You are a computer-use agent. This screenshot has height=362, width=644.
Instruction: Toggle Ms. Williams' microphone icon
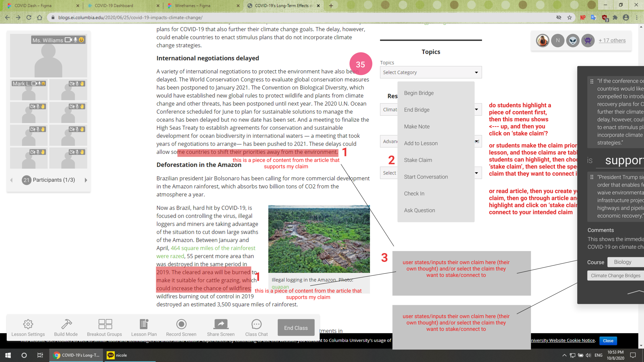pyautogui.click(x=75, y=40)
